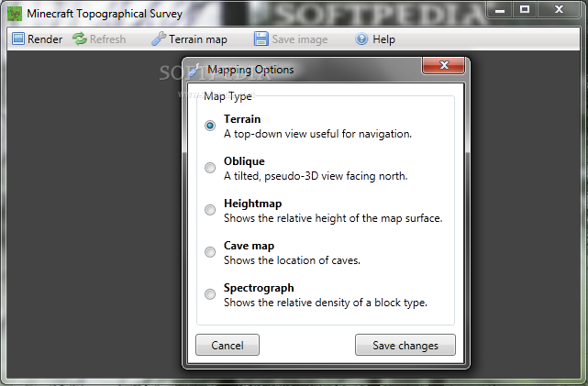Select the Heightmap radio button

pyautogui.click(x=210, y=210)
